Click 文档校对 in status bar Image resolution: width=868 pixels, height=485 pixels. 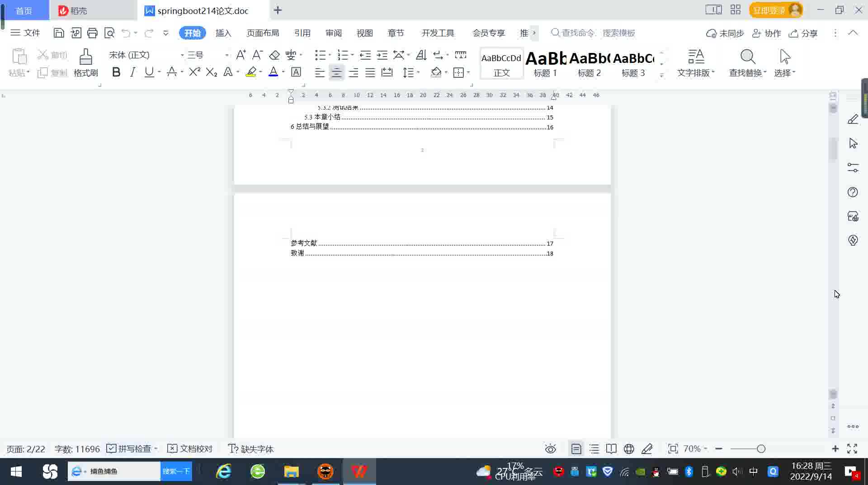tap(190, 449)
